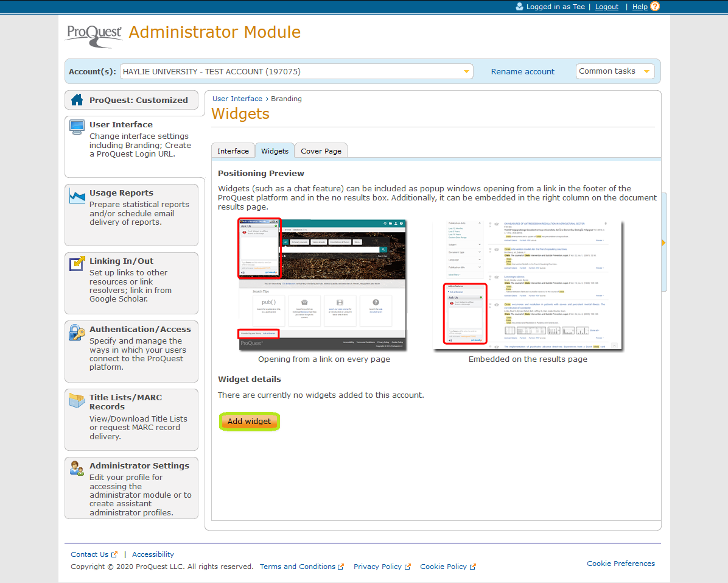Click the external link icon after Privacy Policy

[408, 567]
